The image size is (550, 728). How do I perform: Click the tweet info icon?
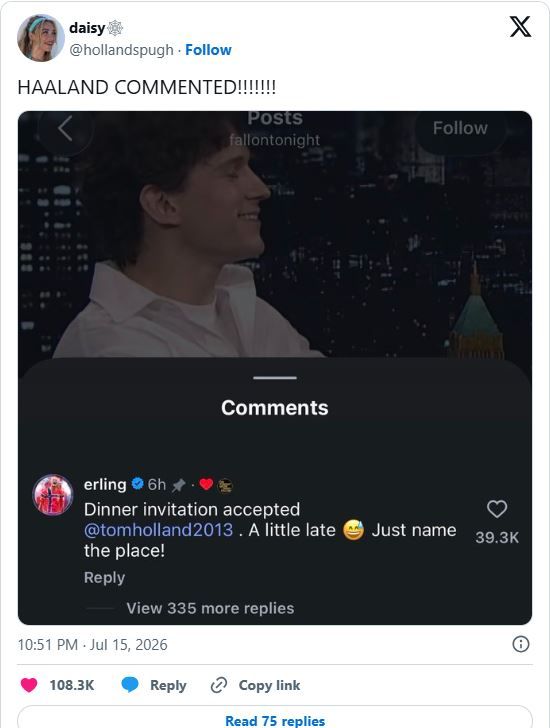520,644
